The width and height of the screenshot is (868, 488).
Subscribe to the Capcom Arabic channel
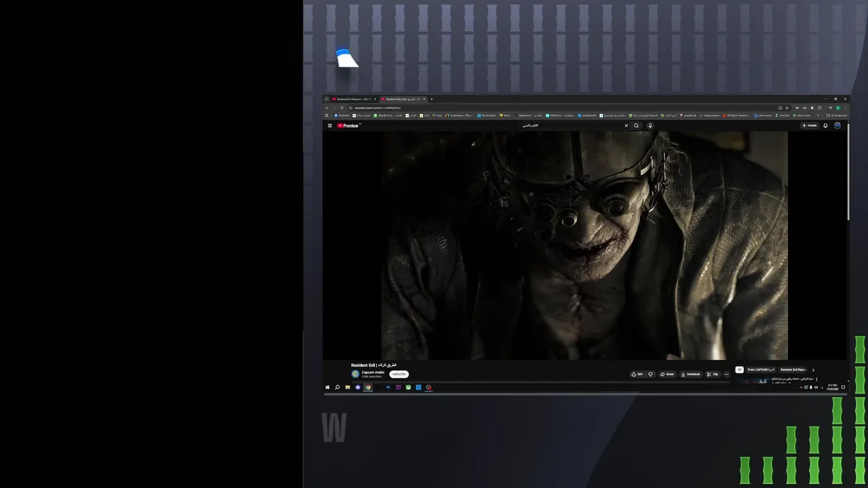[399, 374]
